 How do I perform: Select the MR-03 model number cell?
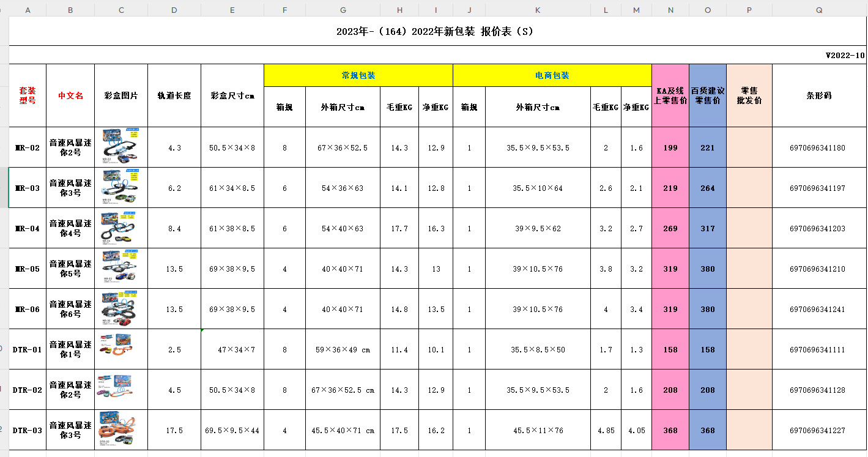tap(27, 188)
